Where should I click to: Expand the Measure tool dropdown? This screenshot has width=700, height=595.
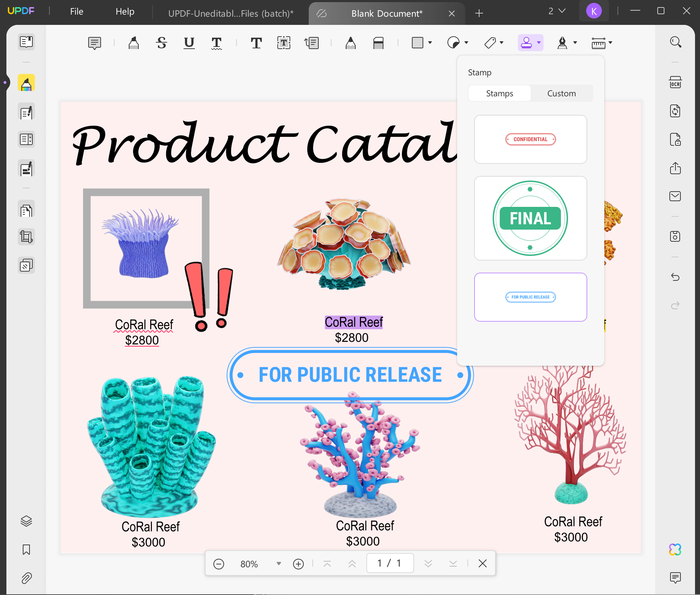coord(611,43)
